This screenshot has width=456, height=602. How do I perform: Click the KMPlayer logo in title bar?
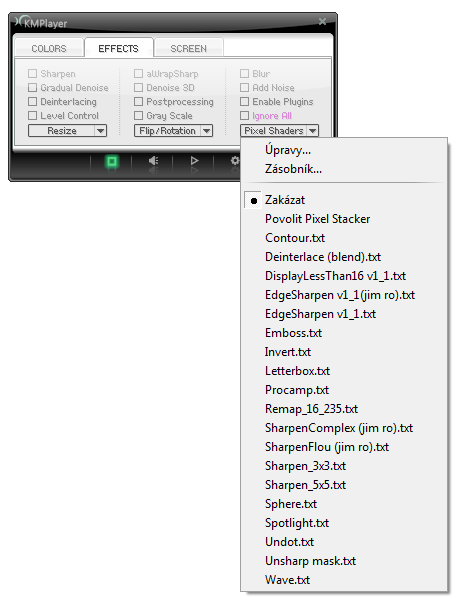pyautogui.click(x=41, y=23)
